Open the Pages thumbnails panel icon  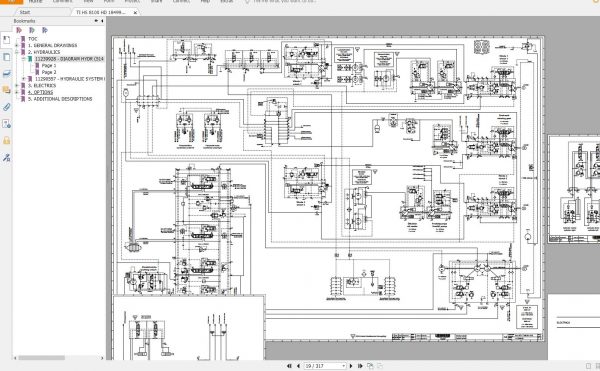6,57
